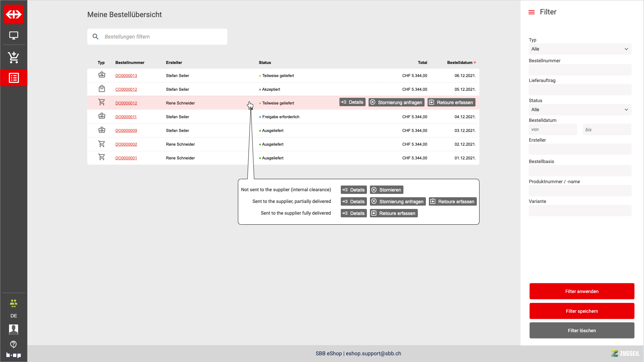
Task: Expand the Typ dropdown
Action: click(x=580, y=49)
